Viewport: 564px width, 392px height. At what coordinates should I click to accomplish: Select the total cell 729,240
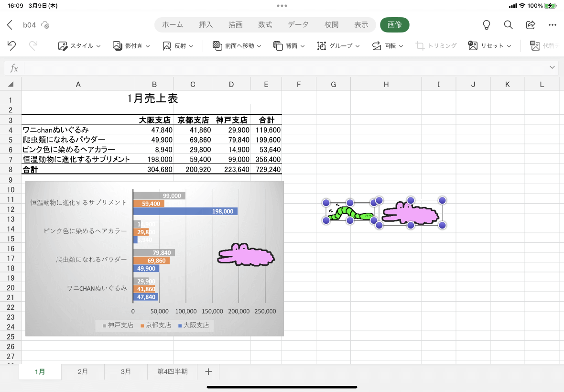(266, 169)
